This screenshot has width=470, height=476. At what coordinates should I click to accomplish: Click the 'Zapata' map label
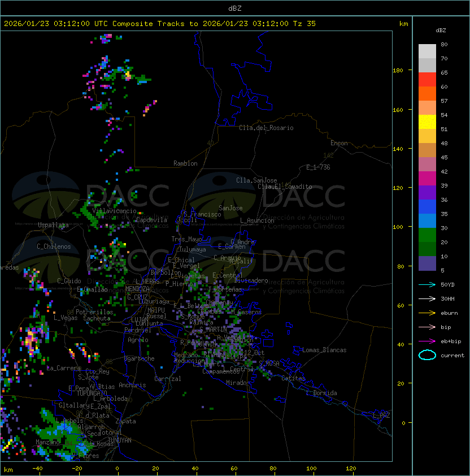[125, 421]
